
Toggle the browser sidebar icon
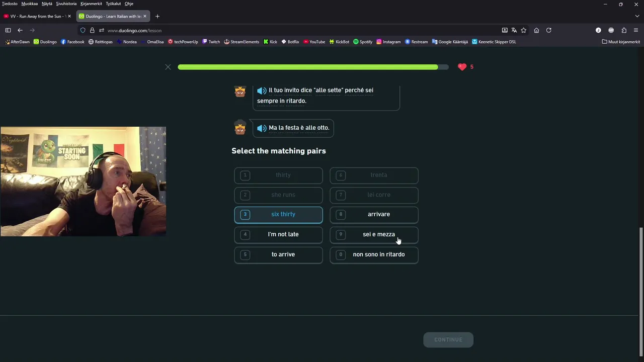tap(8, 30)
